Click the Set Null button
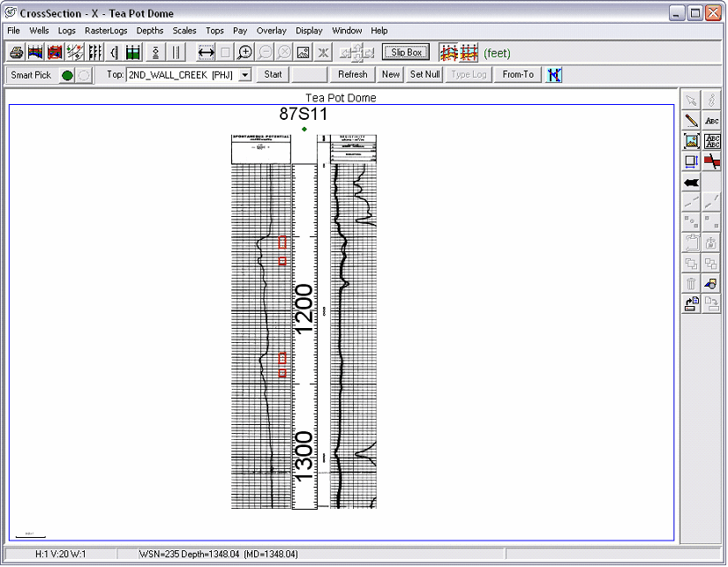This screenshot has width=728, height=567. pos(424,75)
